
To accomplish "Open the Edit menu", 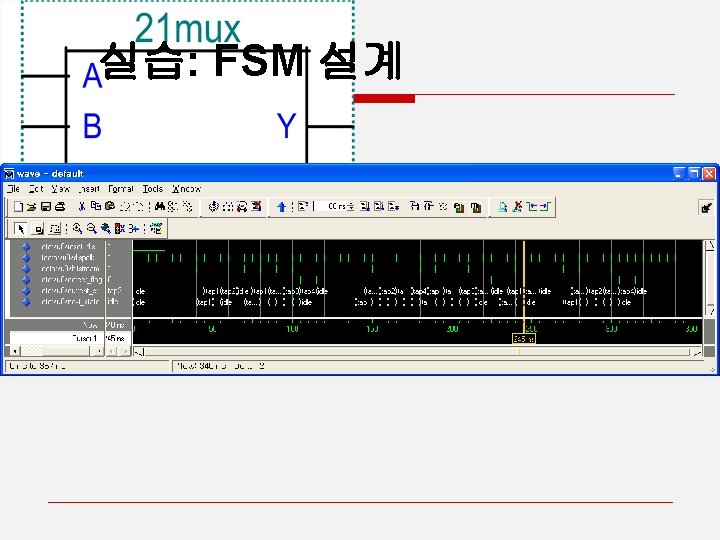I will [x=36, y=189].
